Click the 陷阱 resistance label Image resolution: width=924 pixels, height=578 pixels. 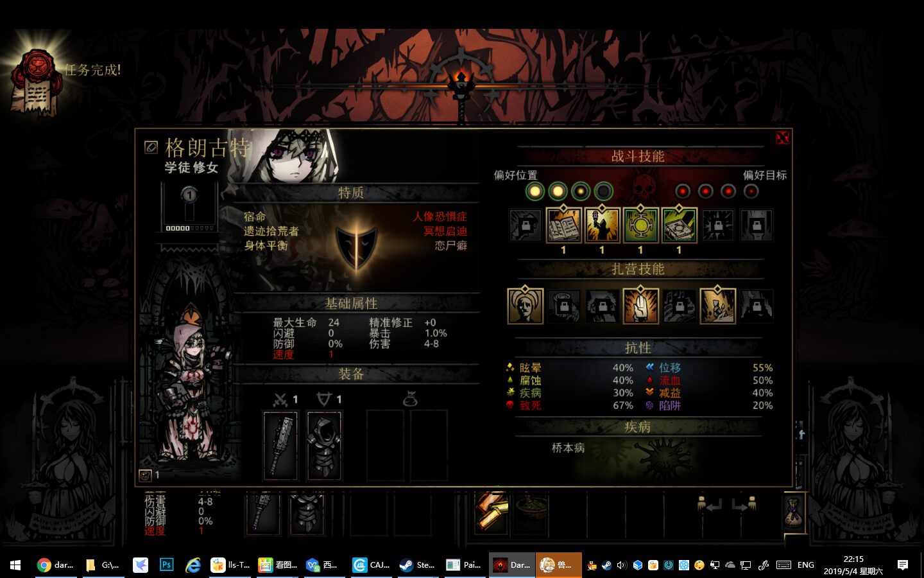click(670, 405)
